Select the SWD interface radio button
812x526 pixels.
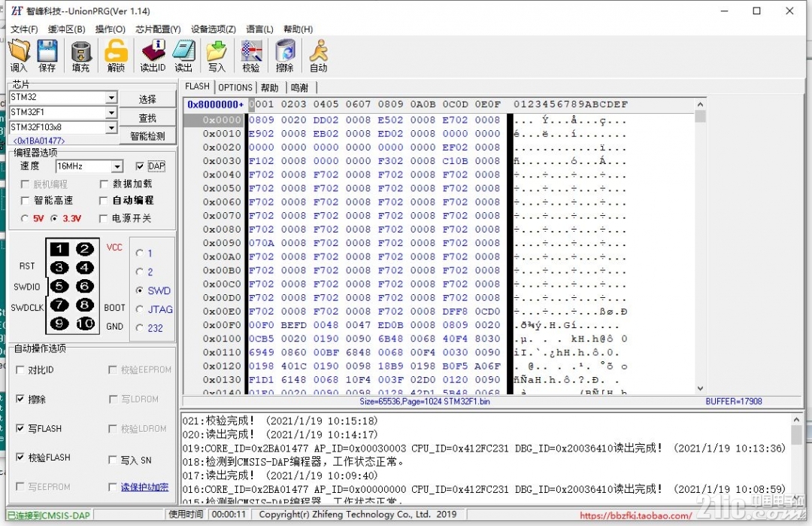tap(139, 290)
